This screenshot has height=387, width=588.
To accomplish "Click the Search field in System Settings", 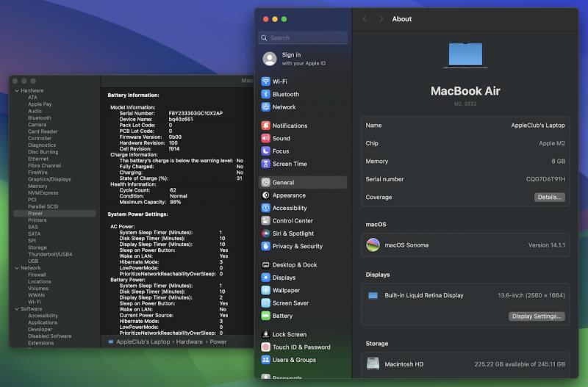I will tap(303, 38).
